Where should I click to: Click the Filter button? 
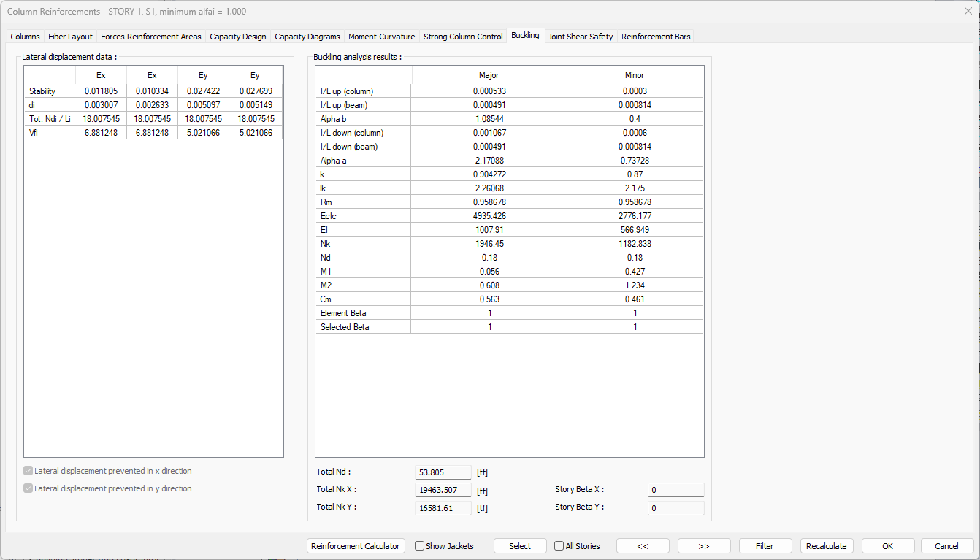click(765, 546)
